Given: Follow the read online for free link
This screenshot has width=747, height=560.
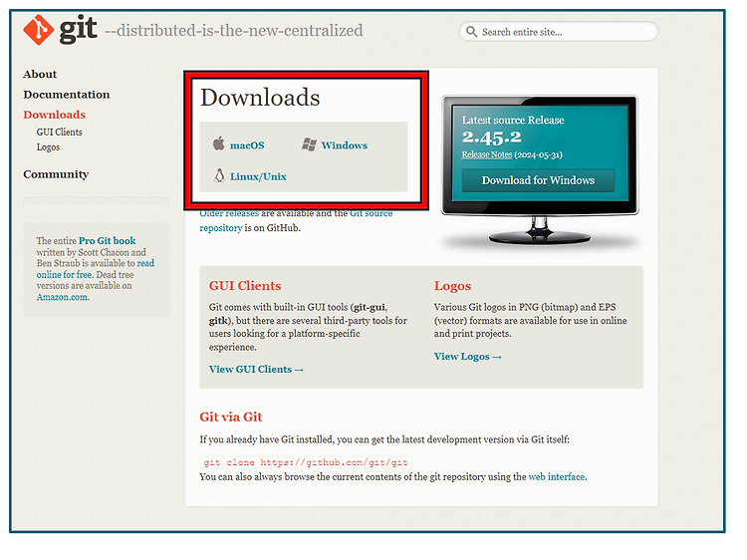Looking at the screenshot, I should pos(96,269).
